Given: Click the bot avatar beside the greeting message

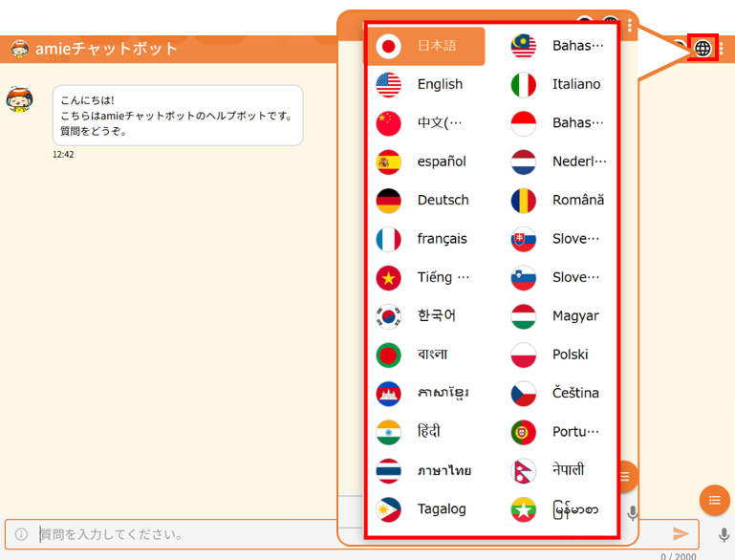Looking at the screenshot, I should pyautogui.click(x=19, y=98).
